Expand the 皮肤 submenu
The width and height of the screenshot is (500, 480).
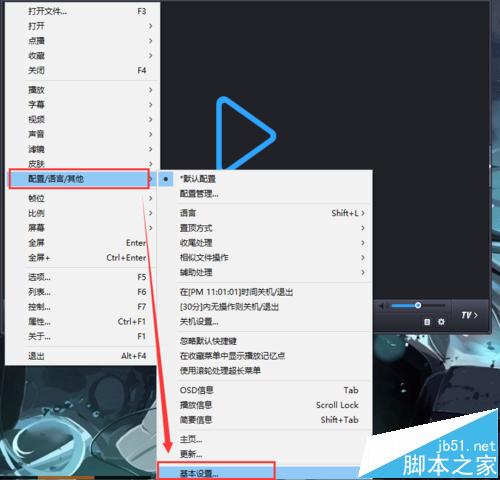coord(83,163)
